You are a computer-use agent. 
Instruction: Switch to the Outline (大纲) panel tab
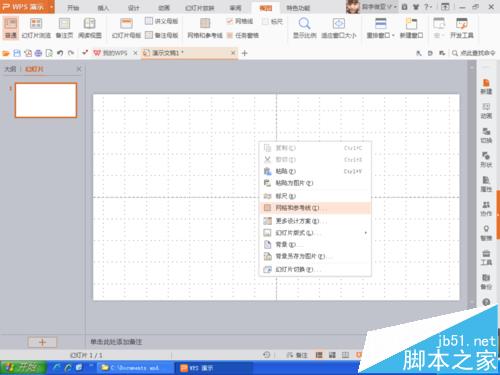point(10,69)
